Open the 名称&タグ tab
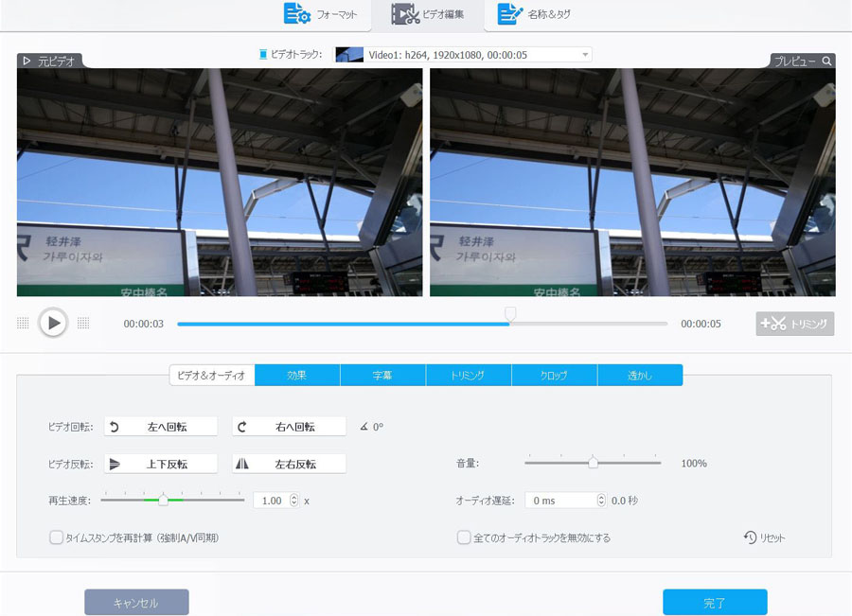Viewport: 852px width, 616px height. (x=536, y=14)
